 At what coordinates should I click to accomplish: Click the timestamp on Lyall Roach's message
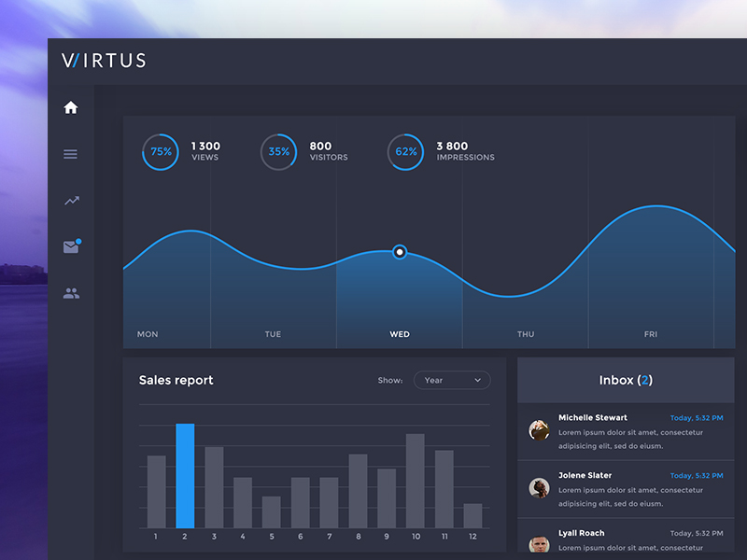[x=697, y=533]
